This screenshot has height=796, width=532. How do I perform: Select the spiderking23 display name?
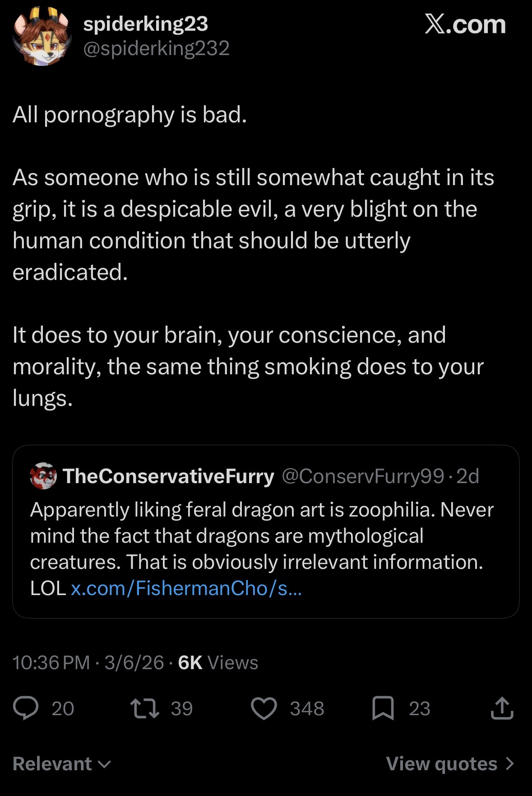coord(146,24)
